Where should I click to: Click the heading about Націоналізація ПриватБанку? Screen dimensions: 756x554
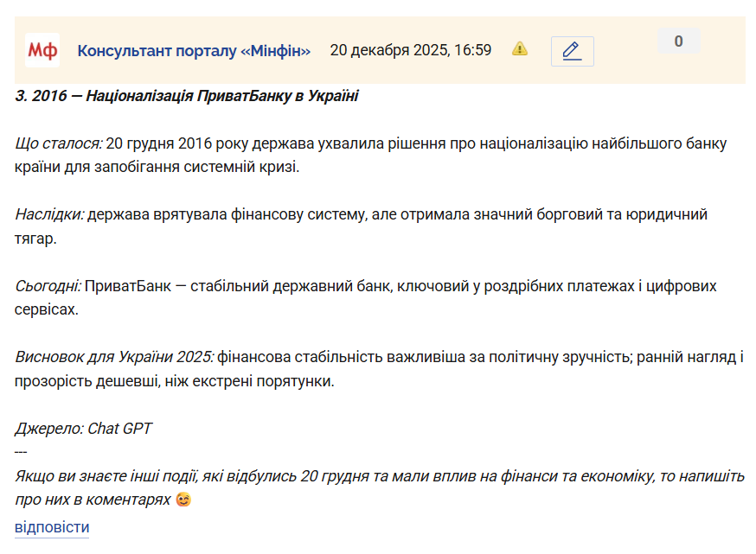click(187, 96)
